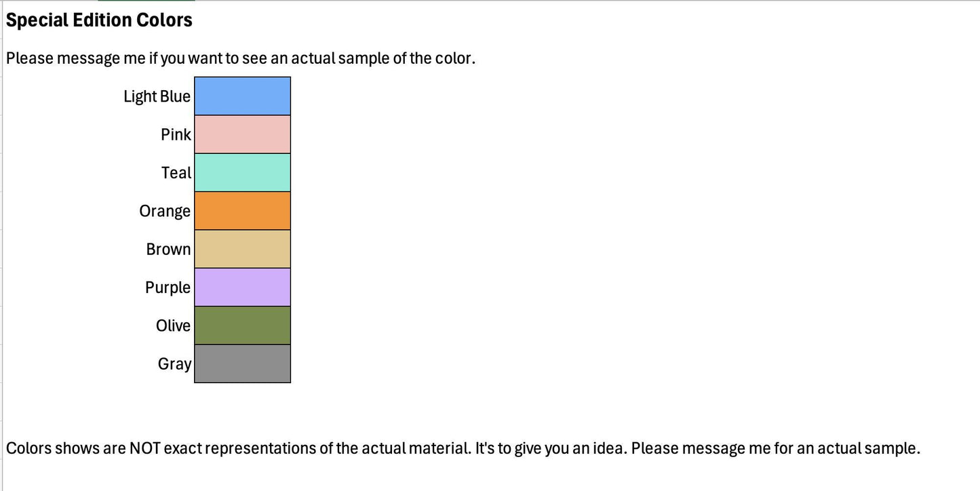Pick the Teal color swatch
980x491 pixels.
(242, 172)
